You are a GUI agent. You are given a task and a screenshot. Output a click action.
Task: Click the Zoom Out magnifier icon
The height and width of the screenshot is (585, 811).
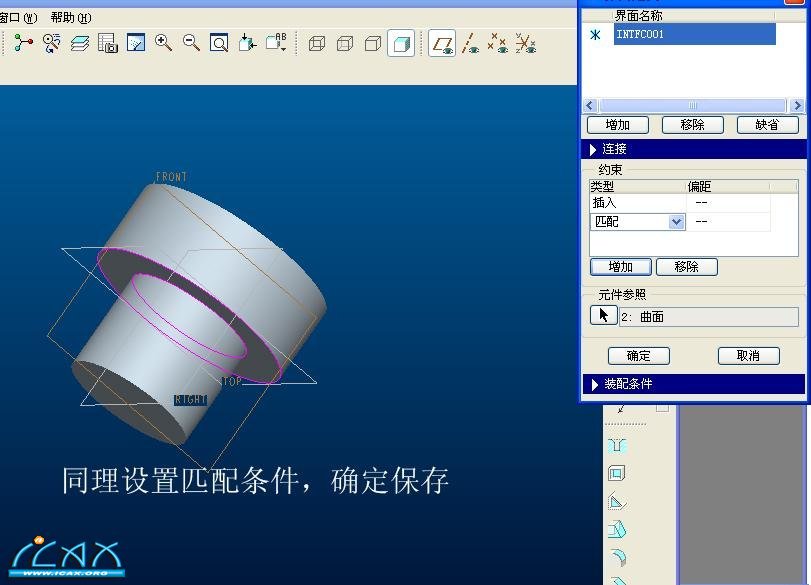click(191, 43)
